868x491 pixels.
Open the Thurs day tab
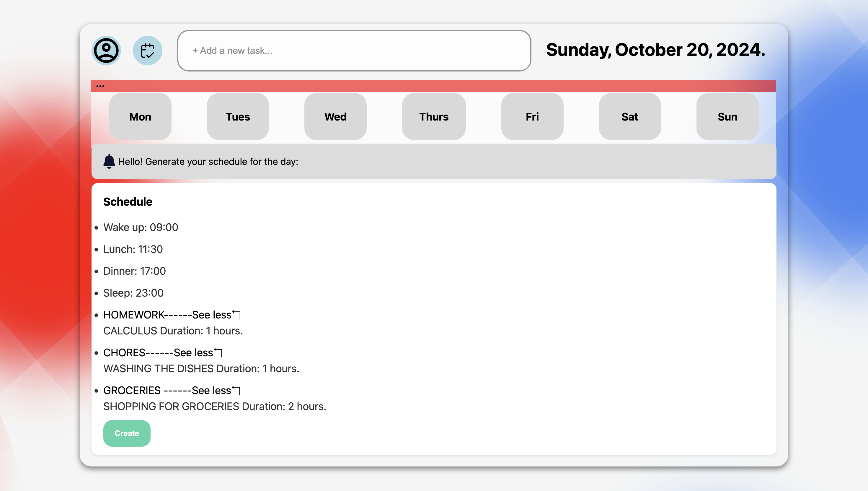coord(434,117)
